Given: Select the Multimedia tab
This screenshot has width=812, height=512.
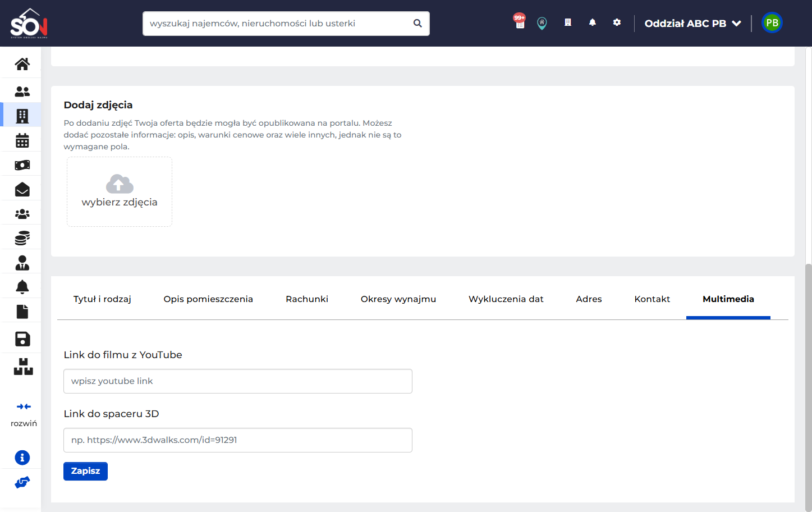Looking at the screenshot, I should click(728, 299).
